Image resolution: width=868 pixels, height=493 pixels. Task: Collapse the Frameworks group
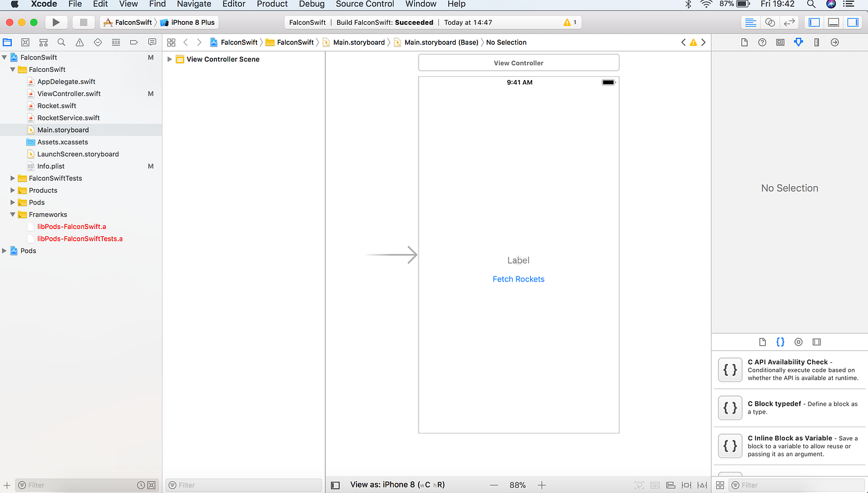click(x=12, y=215)
